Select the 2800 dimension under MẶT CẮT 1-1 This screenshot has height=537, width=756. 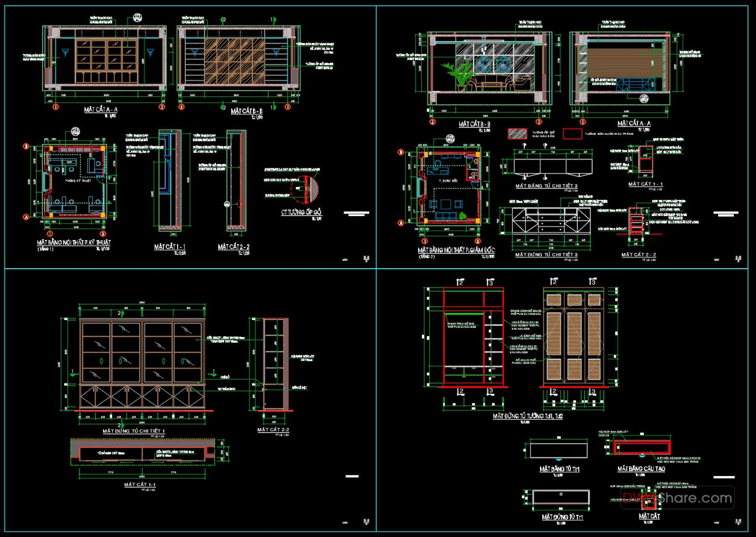click(x=142, y=476)
